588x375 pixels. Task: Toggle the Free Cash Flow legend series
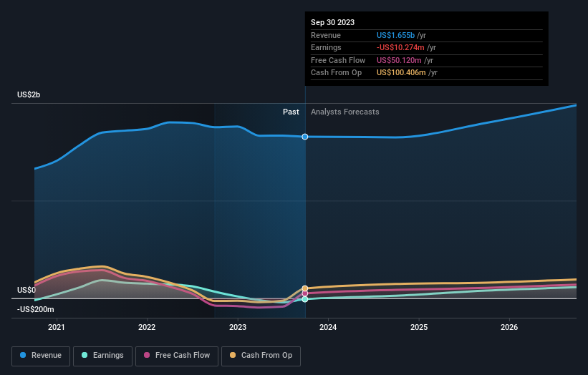(177, 356)
